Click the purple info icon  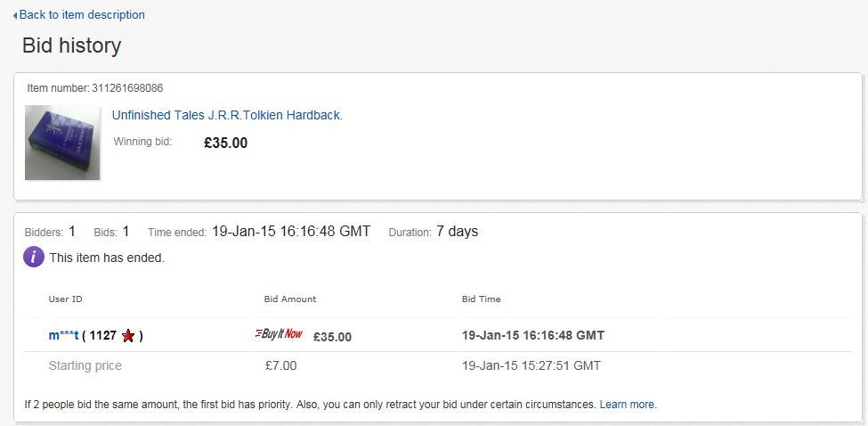pyautogui.click(x=34, y=258)
